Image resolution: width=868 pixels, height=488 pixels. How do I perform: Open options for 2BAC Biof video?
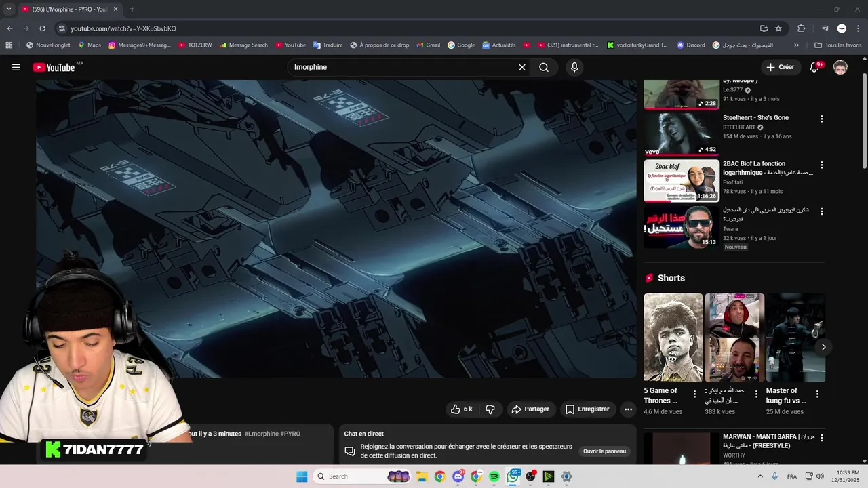tap(821, 165)
